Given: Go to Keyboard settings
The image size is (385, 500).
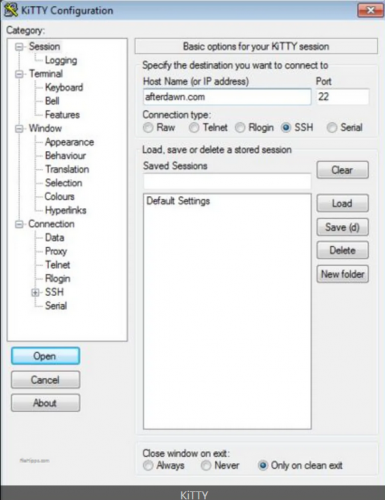Looking at the screenshot, I should point(64,87).
